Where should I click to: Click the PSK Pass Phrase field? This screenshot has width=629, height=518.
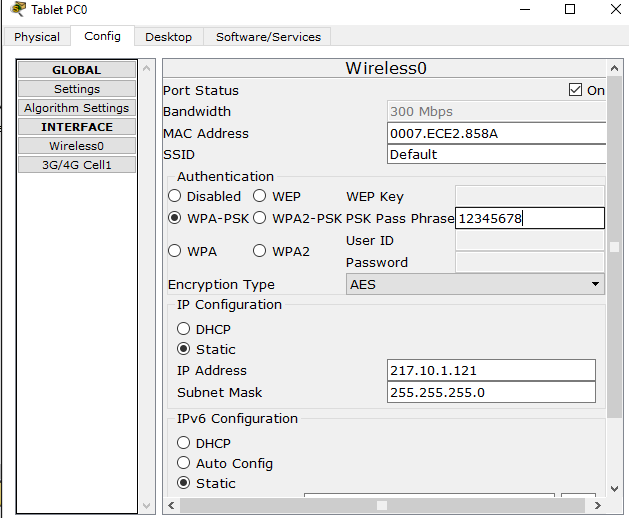point(529,218)
